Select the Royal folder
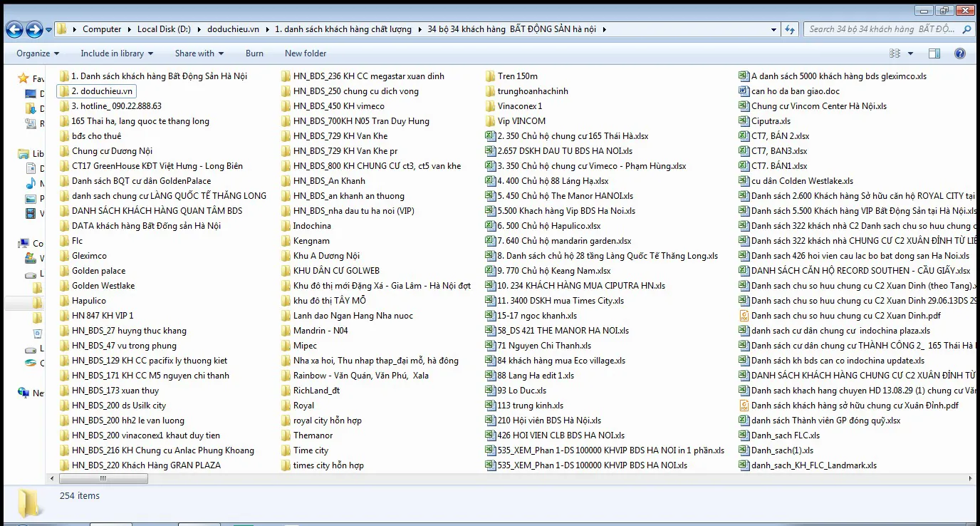The image size is (980, 526). (297, 406)
